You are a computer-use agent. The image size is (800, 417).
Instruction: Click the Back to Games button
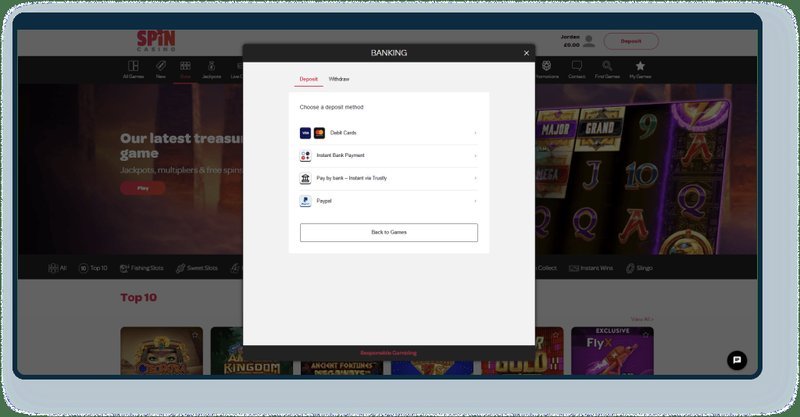389,232
